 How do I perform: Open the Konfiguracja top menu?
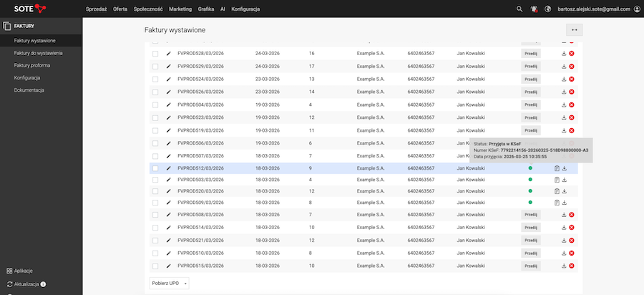tap(245, 9)
